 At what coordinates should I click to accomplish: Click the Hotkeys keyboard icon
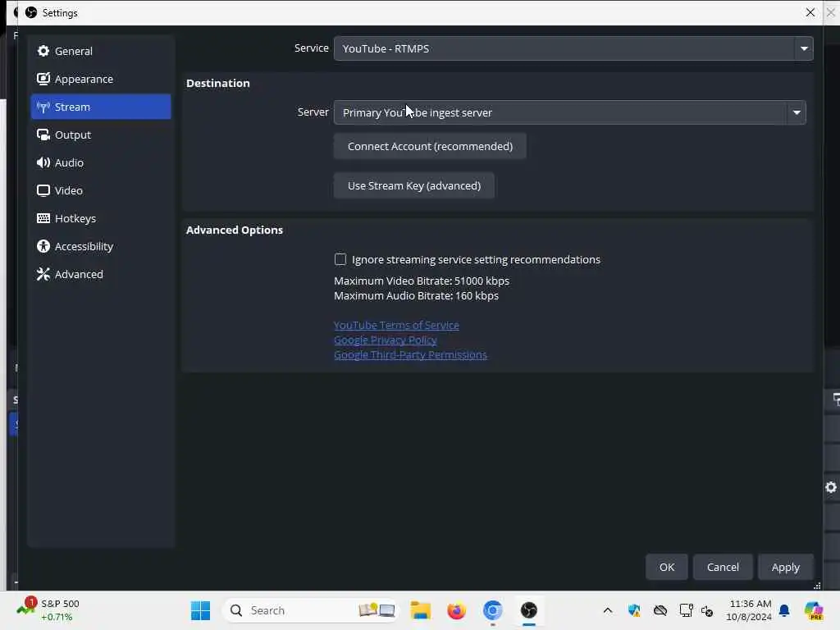(x=43, y=218)
